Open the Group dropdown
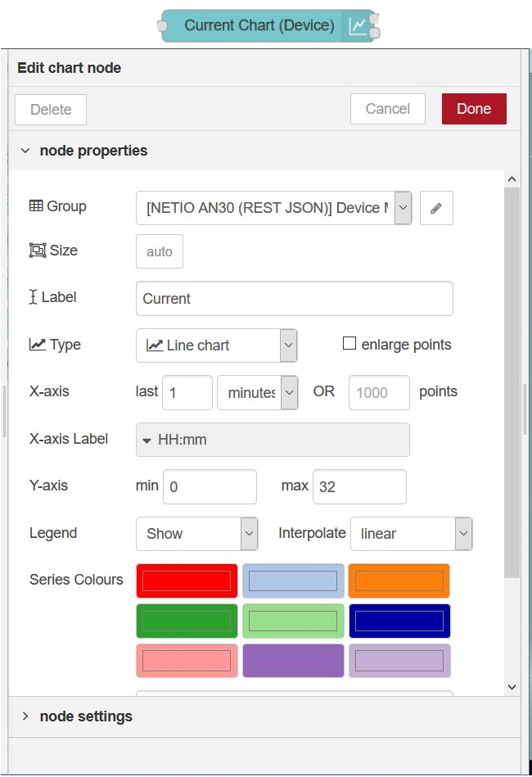Viewport: 532px width, 777px height. tap(274, 208)
